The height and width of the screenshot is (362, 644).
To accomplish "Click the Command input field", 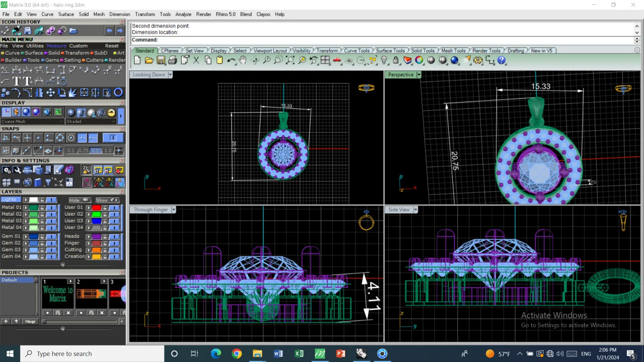I will [382, 40].
